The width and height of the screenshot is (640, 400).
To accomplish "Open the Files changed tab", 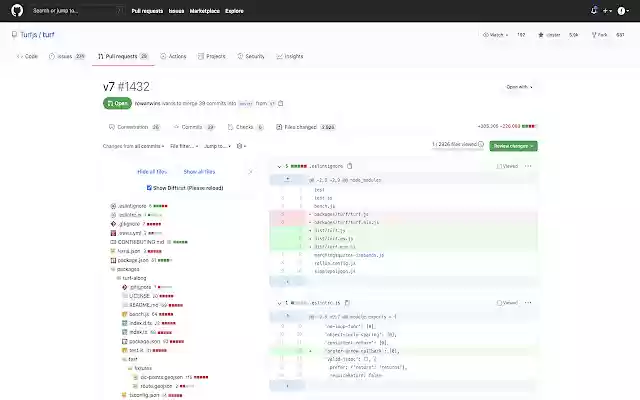I will coord(306,127).
